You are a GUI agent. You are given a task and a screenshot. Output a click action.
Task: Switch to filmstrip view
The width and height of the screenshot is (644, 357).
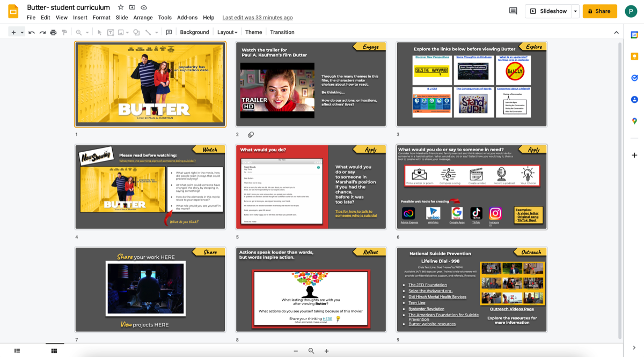click(x=17, y=351)
